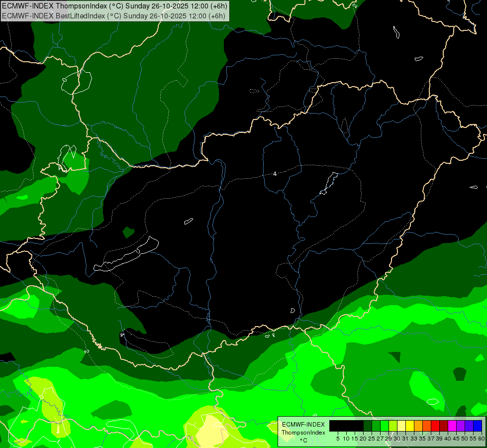Select the dark green 20–25 legend swatch
This screenshot has height=448, width=487.
pos(368,426)
